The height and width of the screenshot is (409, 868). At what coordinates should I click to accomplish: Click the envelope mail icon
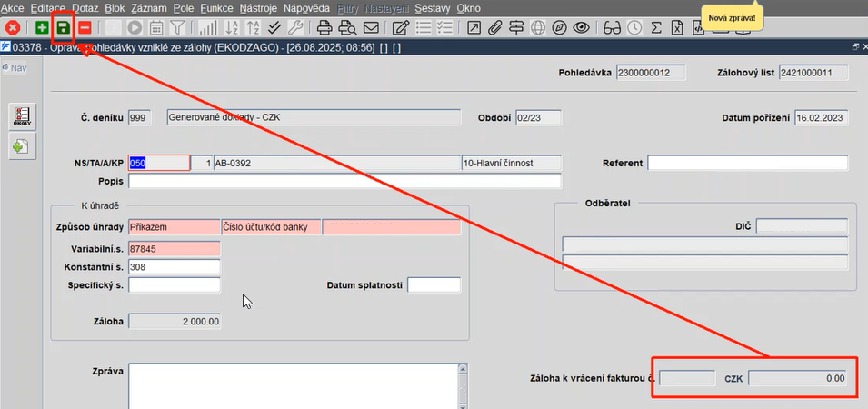370,27
